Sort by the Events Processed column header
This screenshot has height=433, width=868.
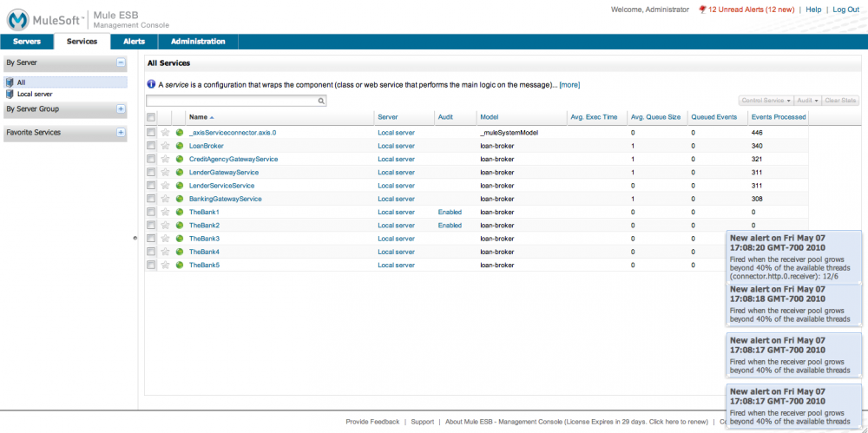[x=777, y=117]
